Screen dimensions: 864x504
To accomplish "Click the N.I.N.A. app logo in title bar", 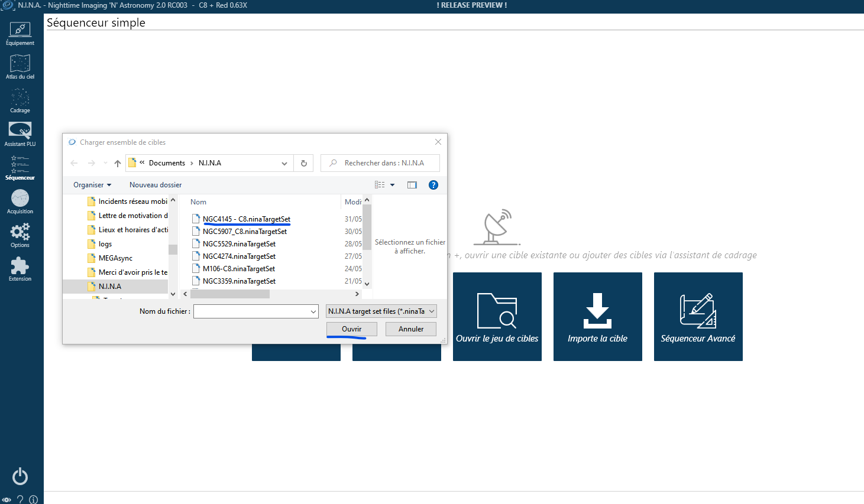I will coord(8,5).
